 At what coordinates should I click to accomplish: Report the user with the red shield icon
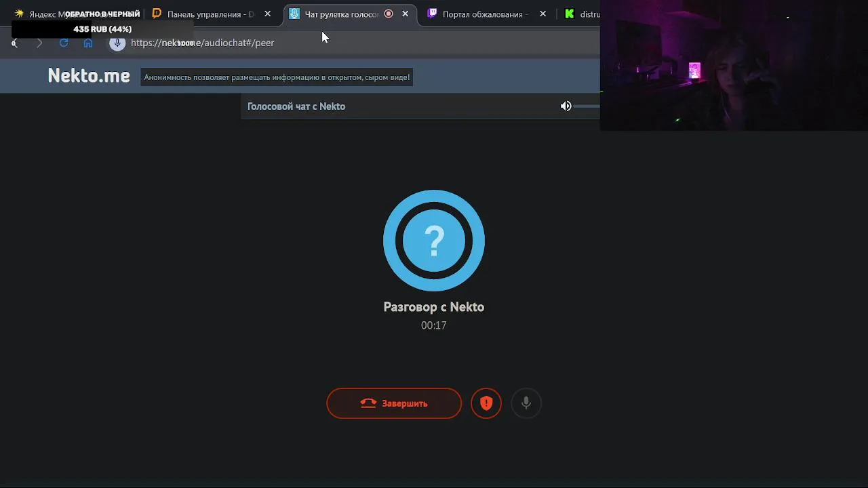tap(486, 403)
